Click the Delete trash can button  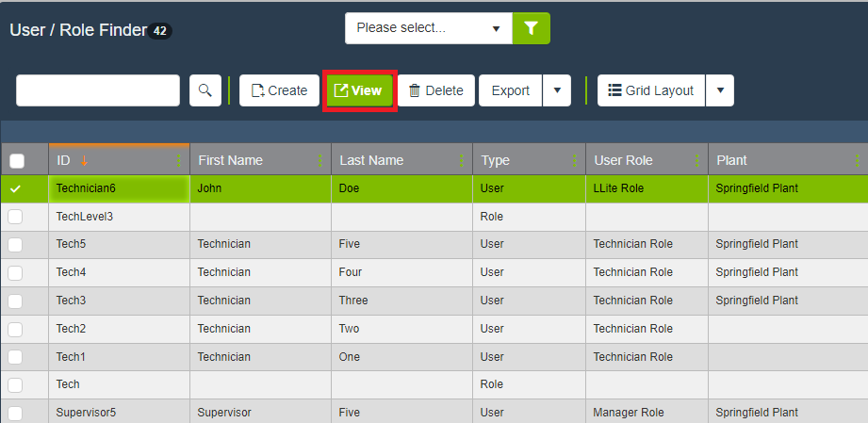pyautogui.click(x=435, y=90)
